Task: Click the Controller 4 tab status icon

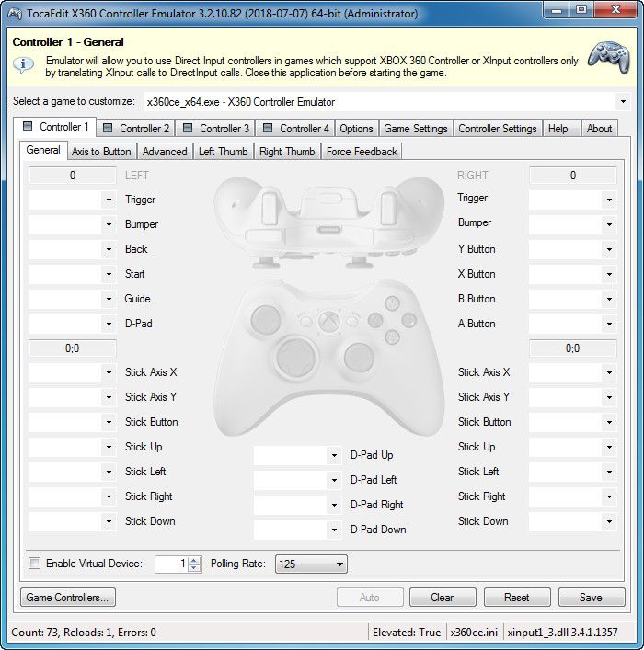Action: 268,128
